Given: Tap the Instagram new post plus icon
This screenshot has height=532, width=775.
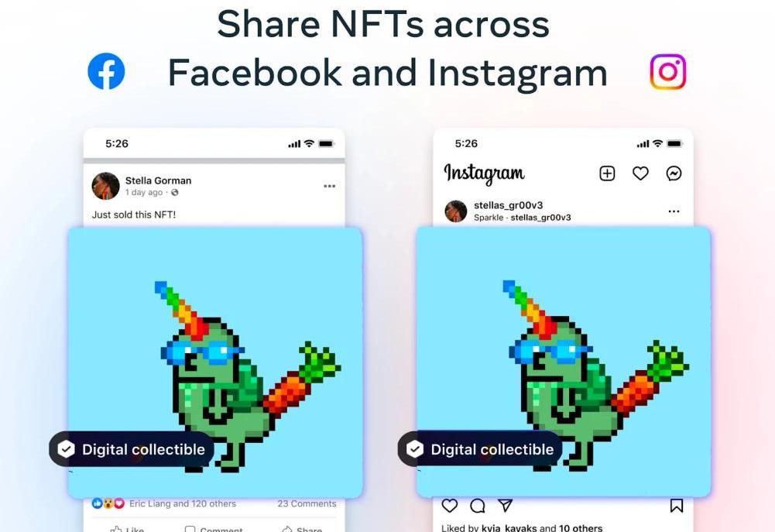Looking at the screenshot, I should tap(607, 173).
